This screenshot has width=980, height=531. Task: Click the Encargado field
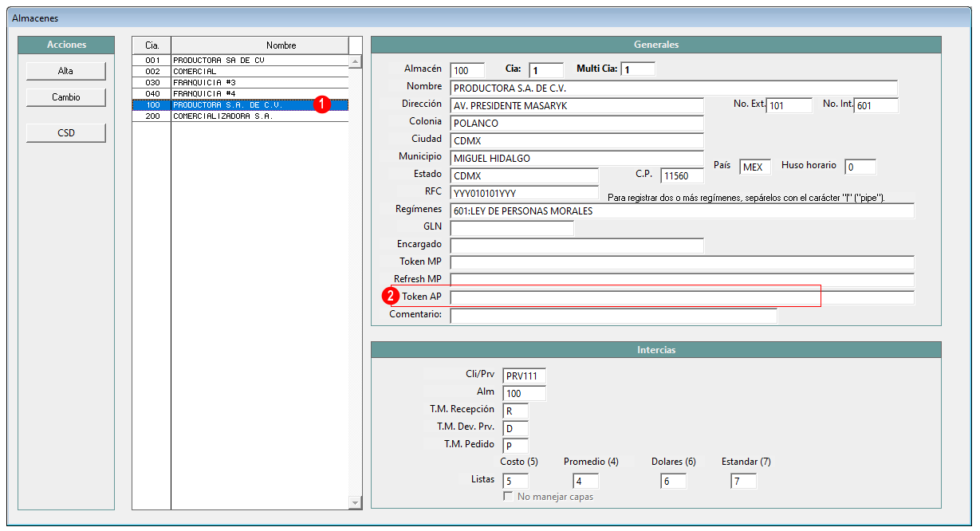click(577, 246)
